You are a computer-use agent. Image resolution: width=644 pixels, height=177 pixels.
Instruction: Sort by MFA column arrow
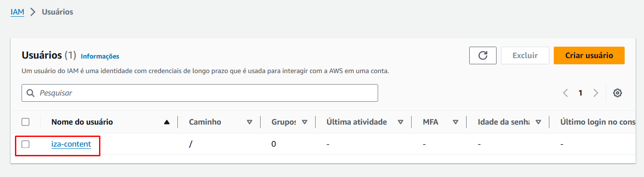click(456, 122)
